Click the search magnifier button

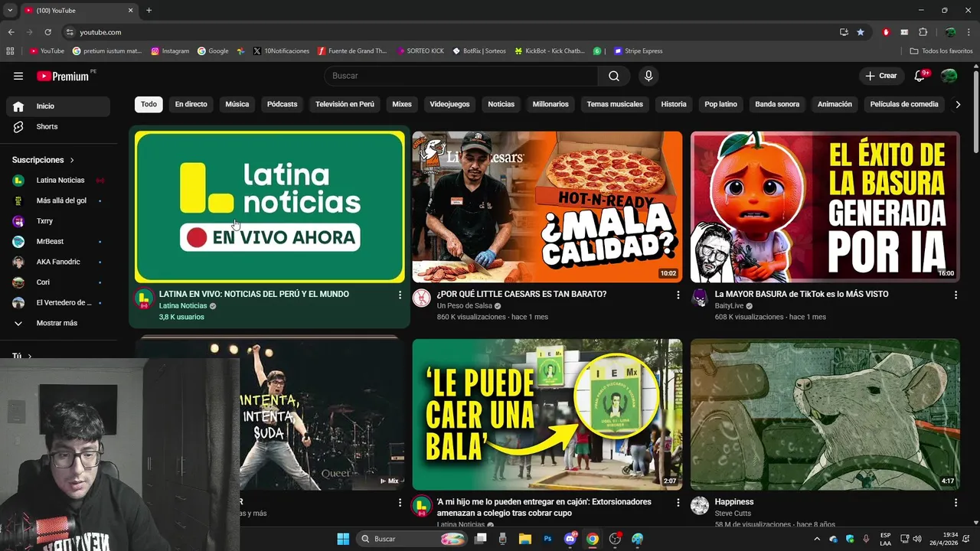[x=614, y=76]
